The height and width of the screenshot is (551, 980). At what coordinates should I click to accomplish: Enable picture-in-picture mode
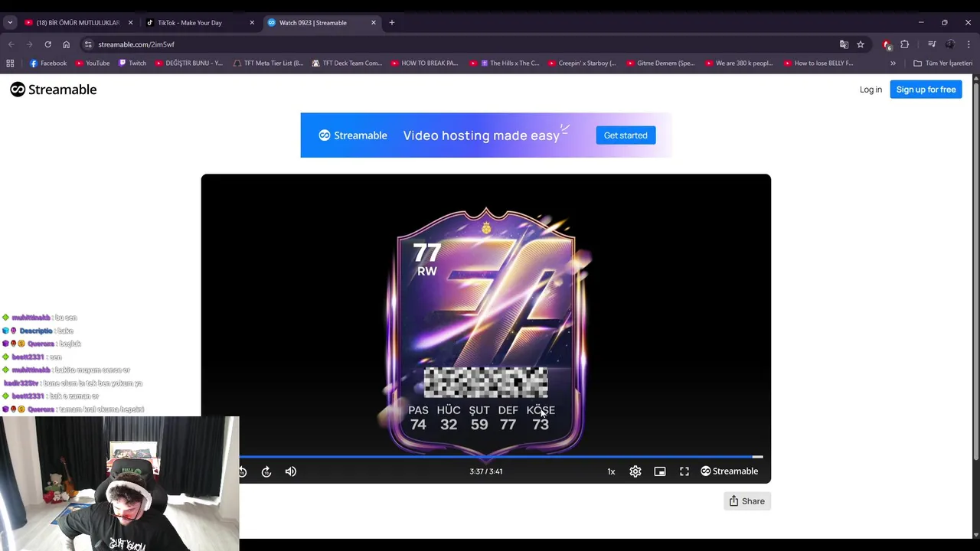point(660,471)
